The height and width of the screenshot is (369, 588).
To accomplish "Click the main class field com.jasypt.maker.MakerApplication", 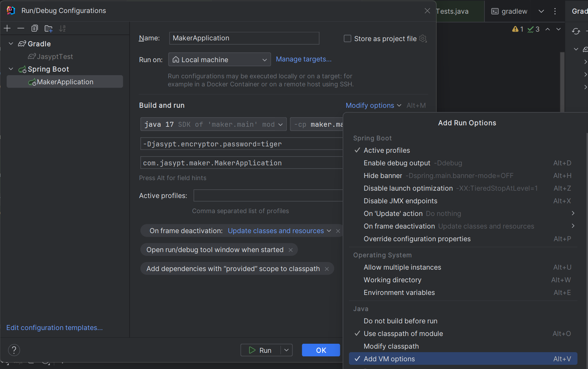I will (242, 163).
